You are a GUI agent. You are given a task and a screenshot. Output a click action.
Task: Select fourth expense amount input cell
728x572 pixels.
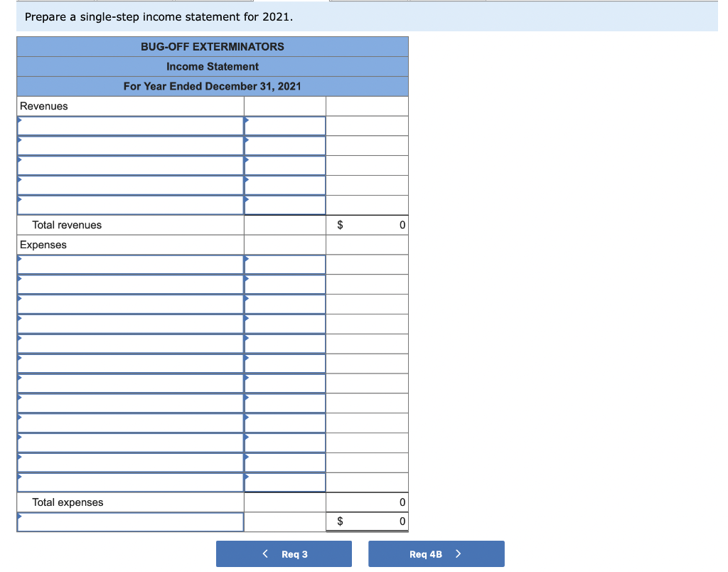(285, 324)
